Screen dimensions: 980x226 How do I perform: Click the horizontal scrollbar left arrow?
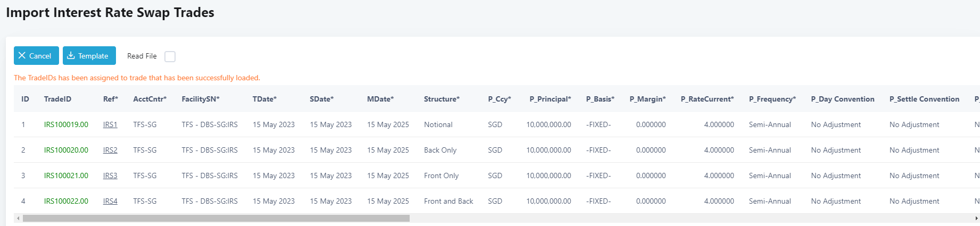click(x=18, y=218)
